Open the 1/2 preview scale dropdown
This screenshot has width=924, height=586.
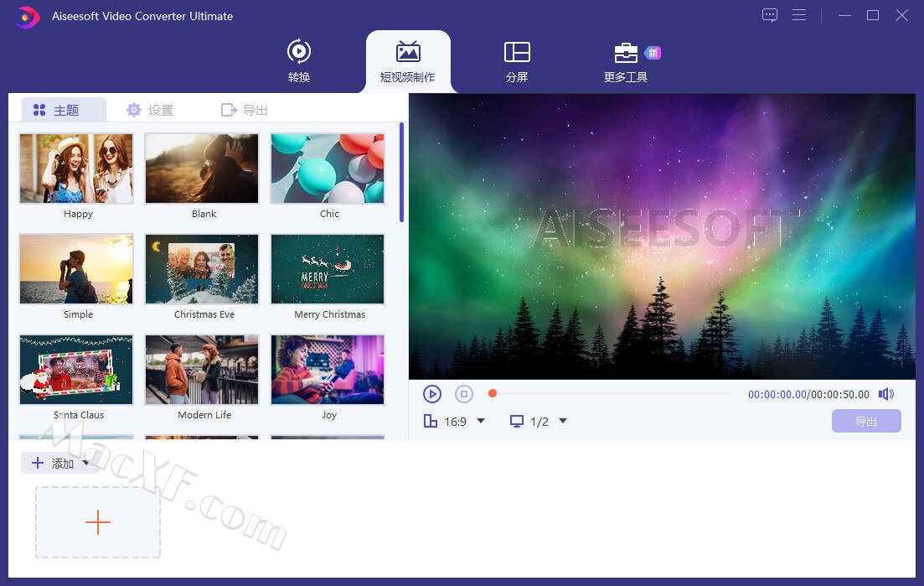(x=563, y=421)
